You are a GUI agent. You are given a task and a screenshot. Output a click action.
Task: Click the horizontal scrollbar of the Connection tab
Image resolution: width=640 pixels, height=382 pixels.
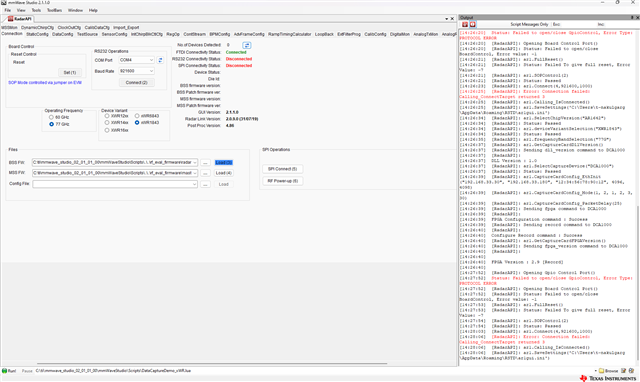(x=212, y=363)
